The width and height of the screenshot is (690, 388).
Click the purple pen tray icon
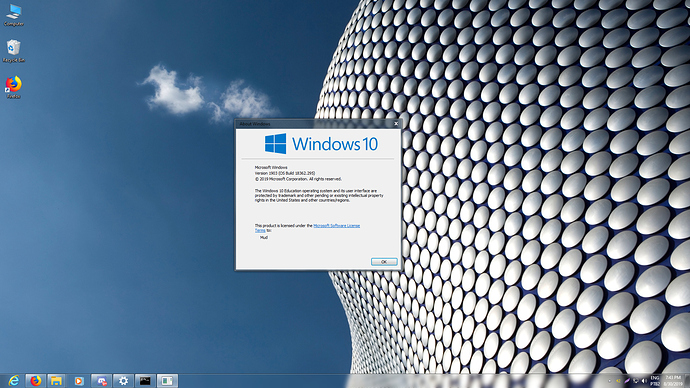627,381
